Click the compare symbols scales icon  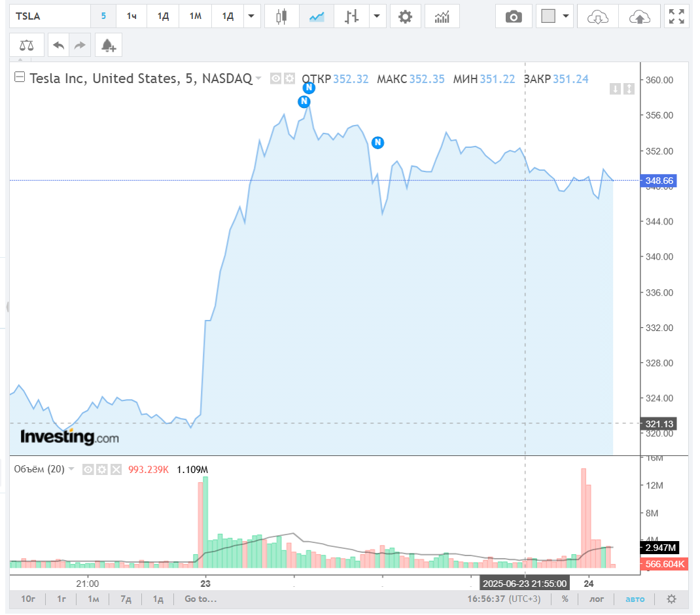click(27, 45)
